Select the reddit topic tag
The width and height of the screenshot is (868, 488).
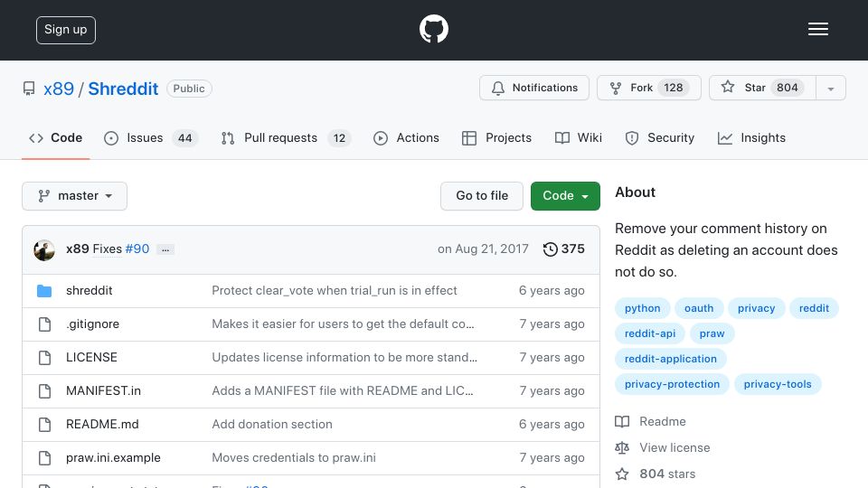coord(814,308)
